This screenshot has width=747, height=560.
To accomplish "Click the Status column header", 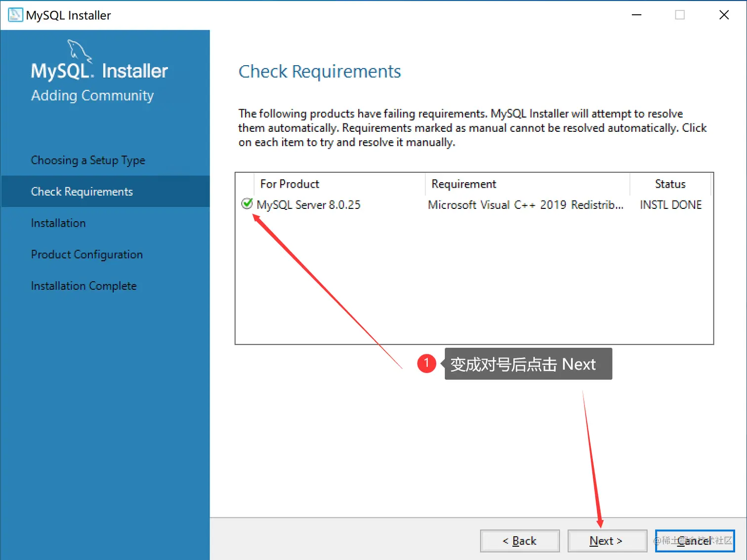I will coord(670,184).
